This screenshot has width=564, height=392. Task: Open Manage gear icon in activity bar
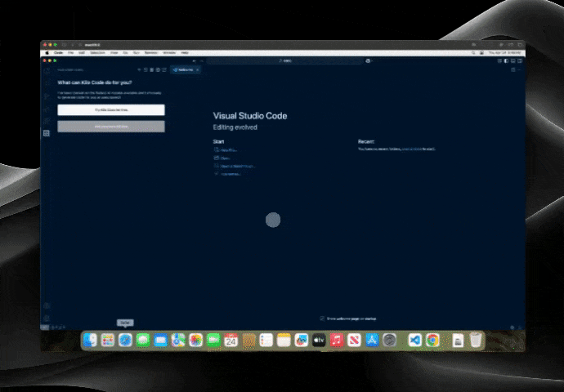(x=47, y=318)
